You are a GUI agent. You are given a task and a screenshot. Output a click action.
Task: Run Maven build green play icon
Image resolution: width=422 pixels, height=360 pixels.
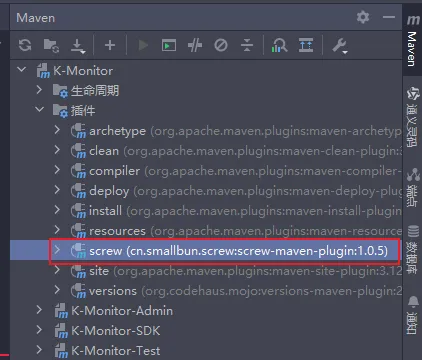(143, 45)
